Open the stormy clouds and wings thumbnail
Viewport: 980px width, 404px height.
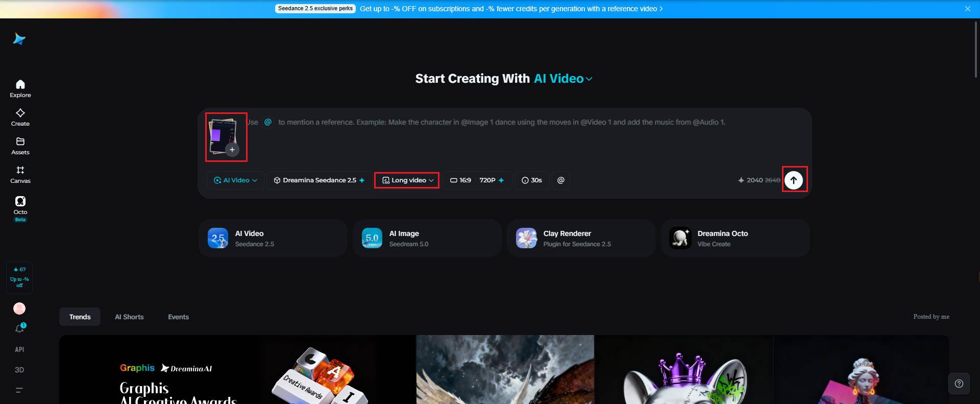505,370
